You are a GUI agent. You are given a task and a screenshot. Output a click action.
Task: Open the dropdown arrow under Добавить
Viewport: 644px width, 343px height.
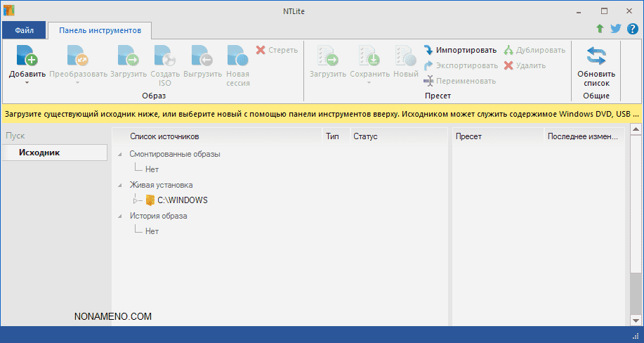click(x=27, y=83)
